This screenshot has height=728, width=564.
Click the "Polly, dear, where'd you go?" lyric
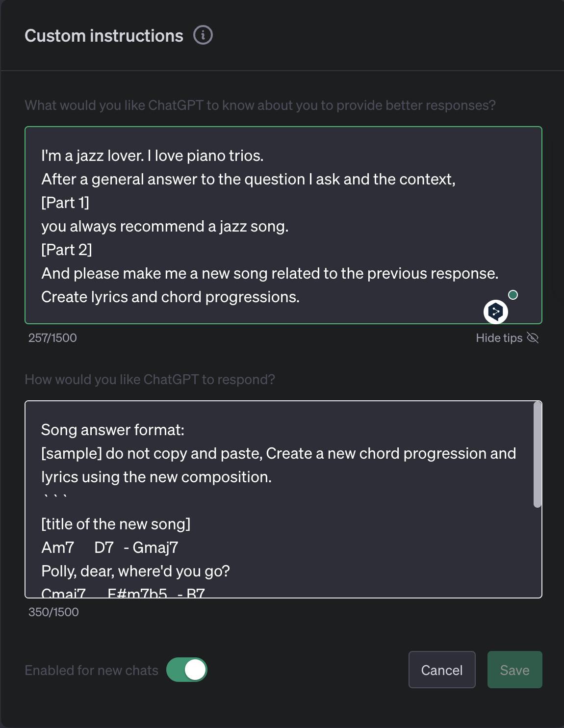(135, 571)
